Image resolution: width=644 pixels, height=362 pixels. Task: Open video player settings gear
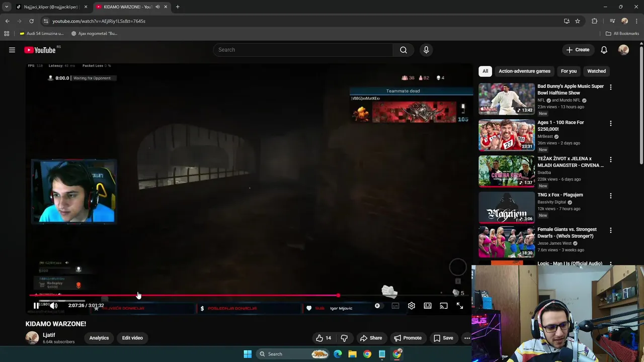point(412,306)
